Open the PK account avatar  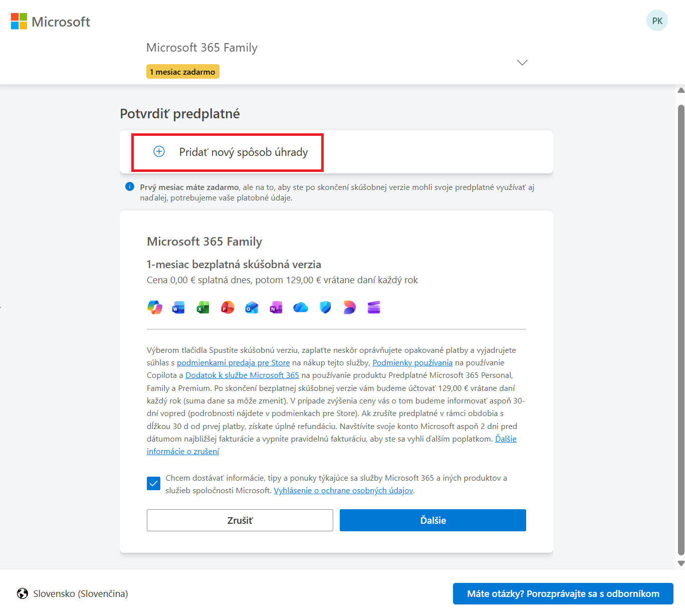point(657,21)
